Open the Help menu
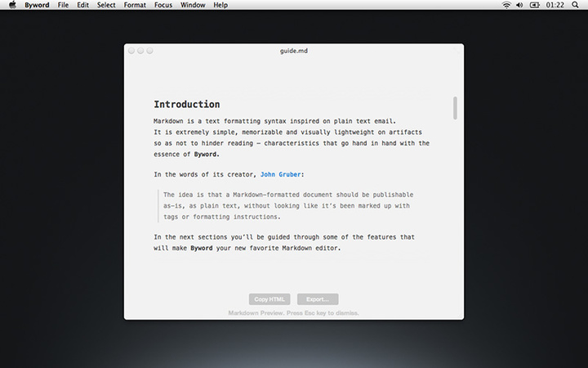Image resolution: width=588 pixels, height=368 pixels. coord(220,5)
